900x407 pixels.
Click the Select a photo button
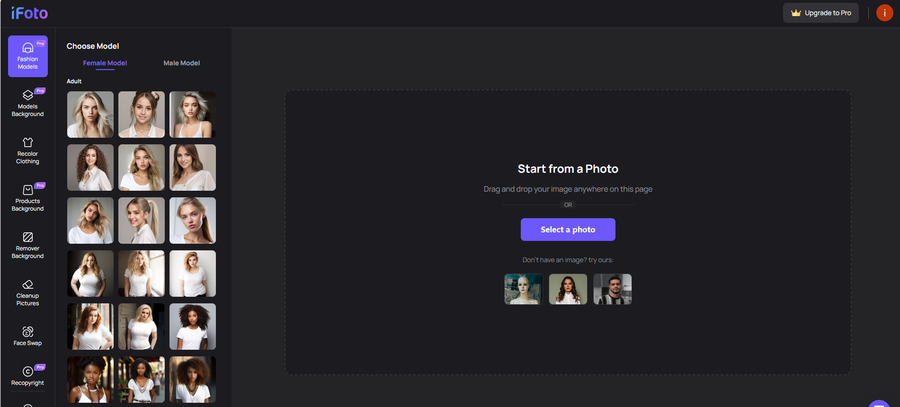pyautogui.click(x=568, y=229)
